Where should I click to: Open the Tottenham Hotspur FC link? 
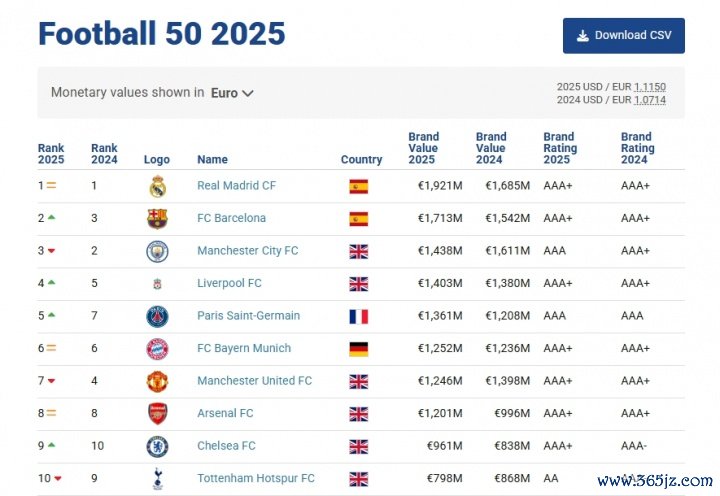tap(255, 478)
